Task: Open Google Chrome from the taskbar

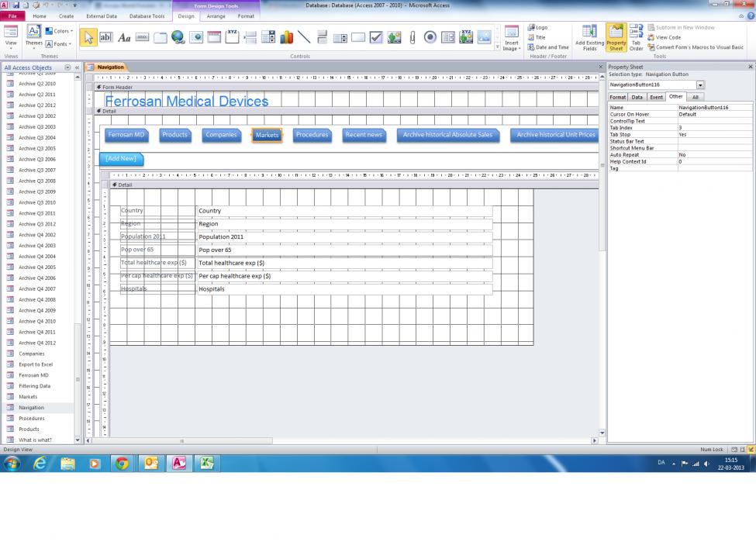Action: point(122,464)
